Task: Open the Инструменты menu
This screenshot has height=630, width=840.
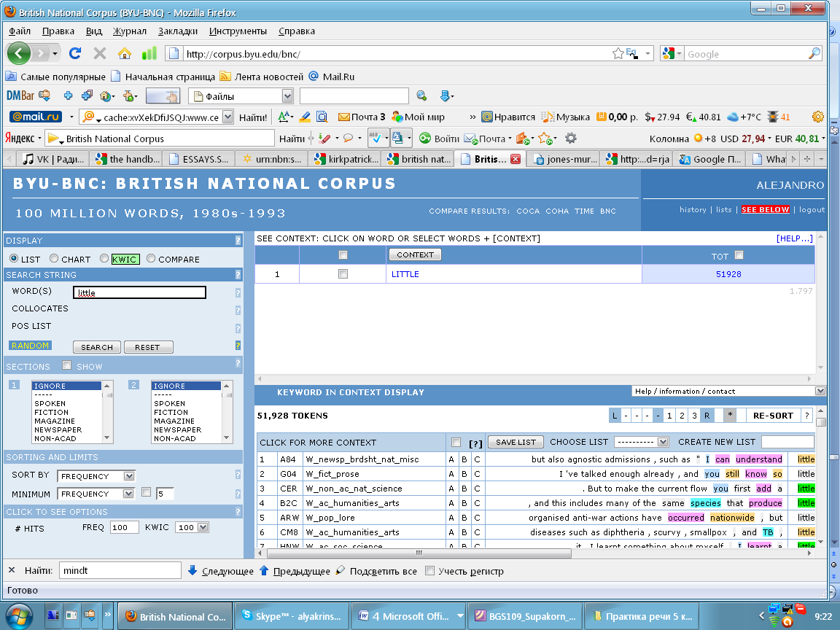Action: click(x=238, y=31)
